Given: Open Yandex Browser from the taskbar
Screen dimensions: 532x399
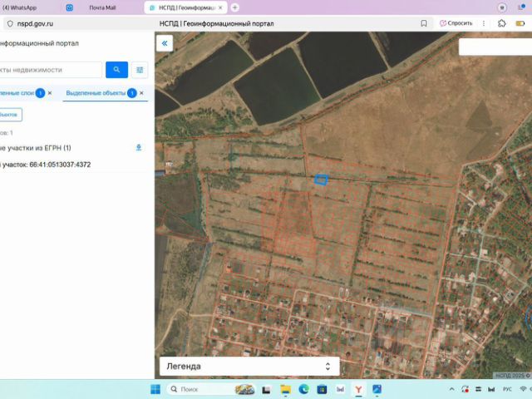Looking at the screenshot, I should (358, 390).
